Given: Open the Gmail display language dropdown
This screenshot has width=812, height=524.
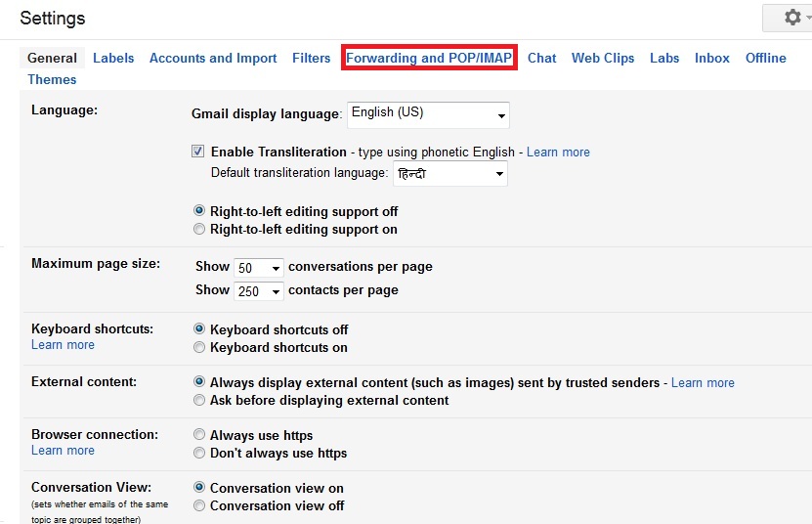Looking at the screenshot, I should [428, 115].
